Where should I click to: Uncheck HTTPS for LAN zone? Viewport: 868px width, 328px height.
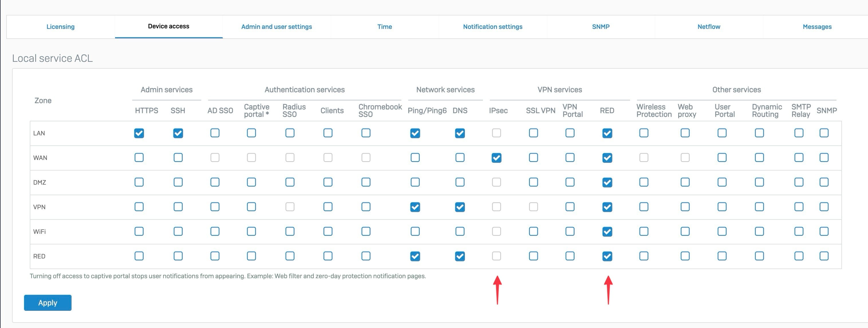(x=139, y=133)
